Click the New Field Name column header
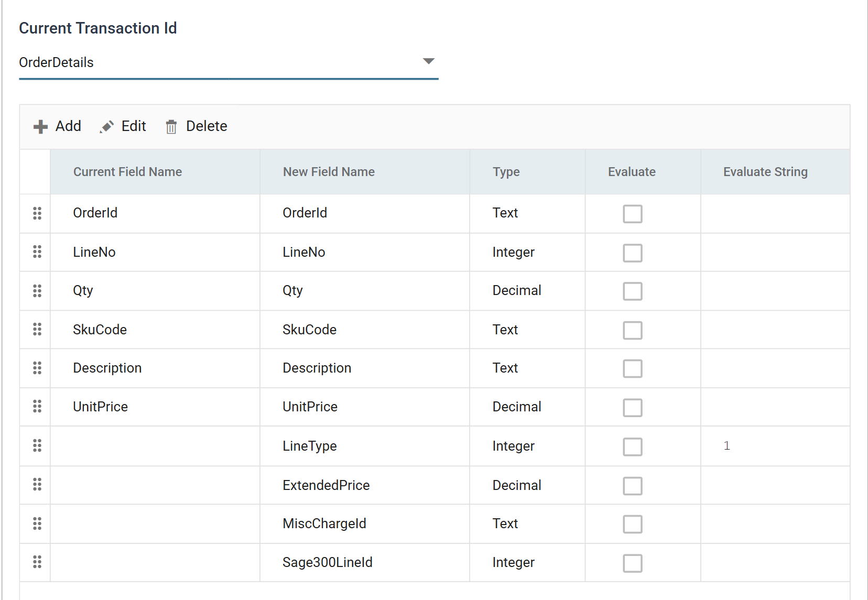Image resolution: width=868 pixels, height=600 pixels. point(365,172)
